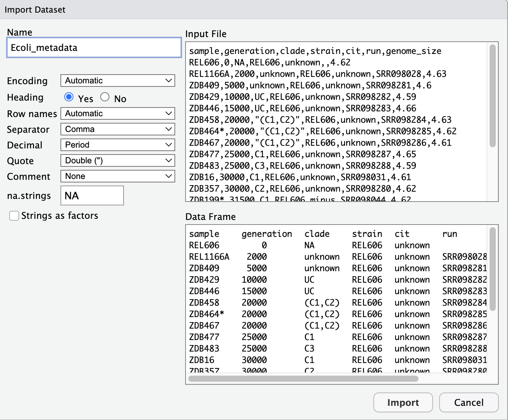The height and width of the screenshot is (420, 508).
Task: Click the generation column header in Data Frame
Action: (267, 234)
